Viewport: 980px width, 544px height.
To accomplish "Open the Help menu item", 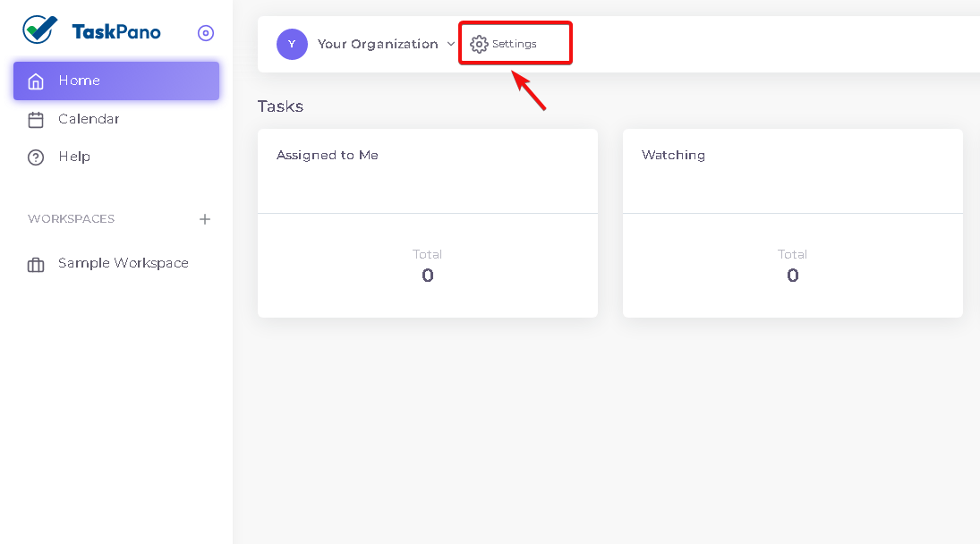I will click(x=116, y=157).
